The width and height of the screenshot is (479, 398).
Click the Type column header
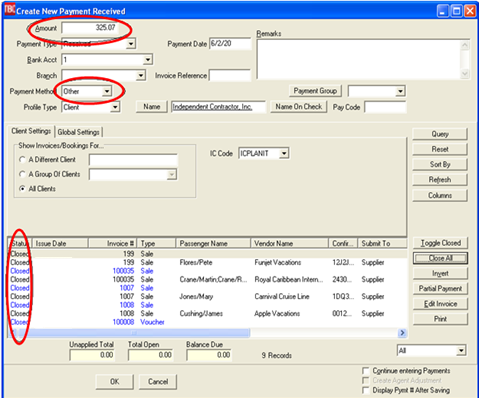(x=156, y=244)
